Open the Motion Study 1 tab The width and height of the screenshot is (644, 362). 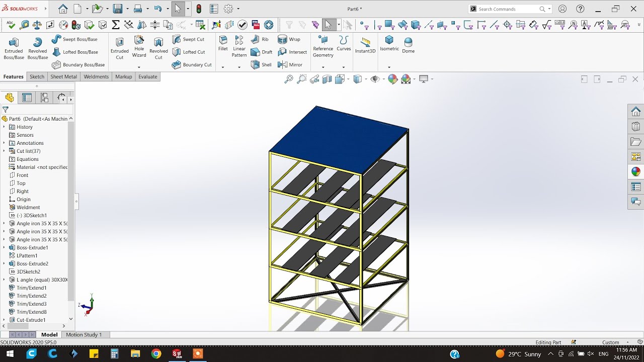pyautogui.click(x=84, y=334)
